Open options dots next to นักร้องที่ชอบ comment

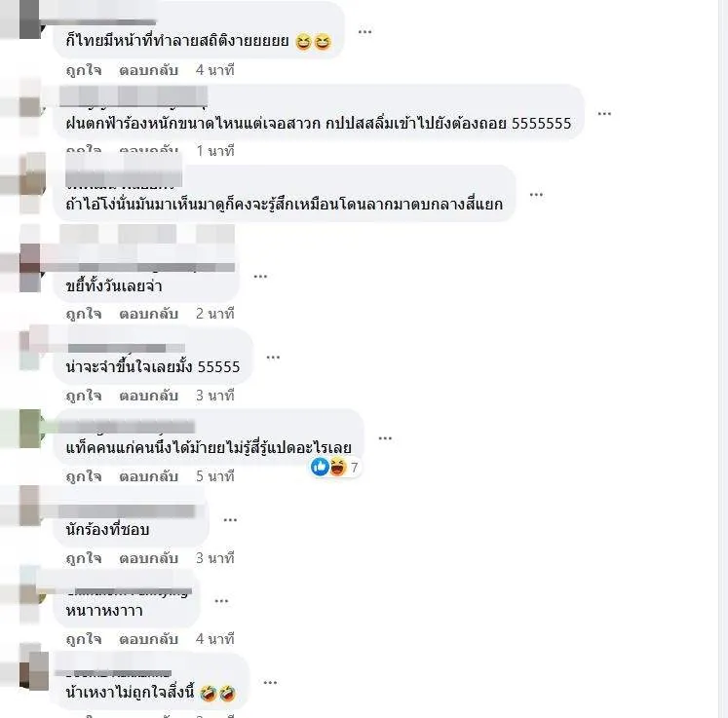pyautogui.click(x=230, y=520)
